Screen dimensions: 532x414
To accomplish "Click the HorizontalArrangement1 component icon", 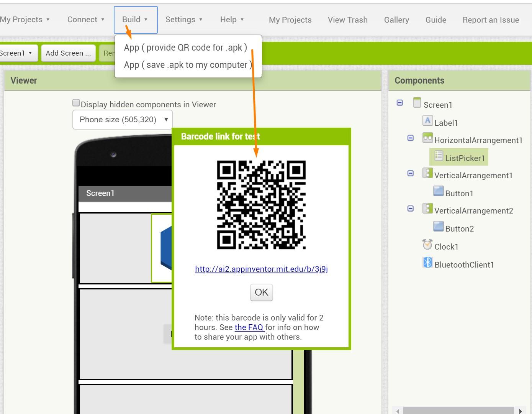I will pyautogui.click(x=427, y=138).
